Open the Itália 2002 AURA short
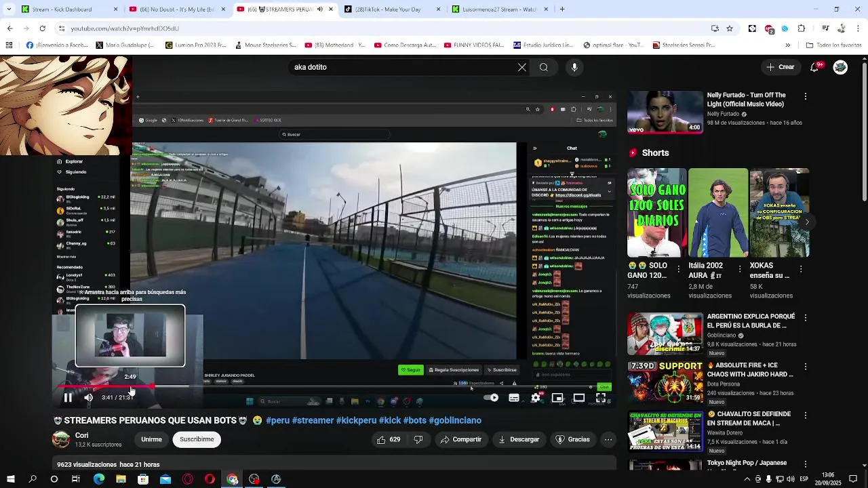Screen dimensions: 868x488 pos(718,213)
